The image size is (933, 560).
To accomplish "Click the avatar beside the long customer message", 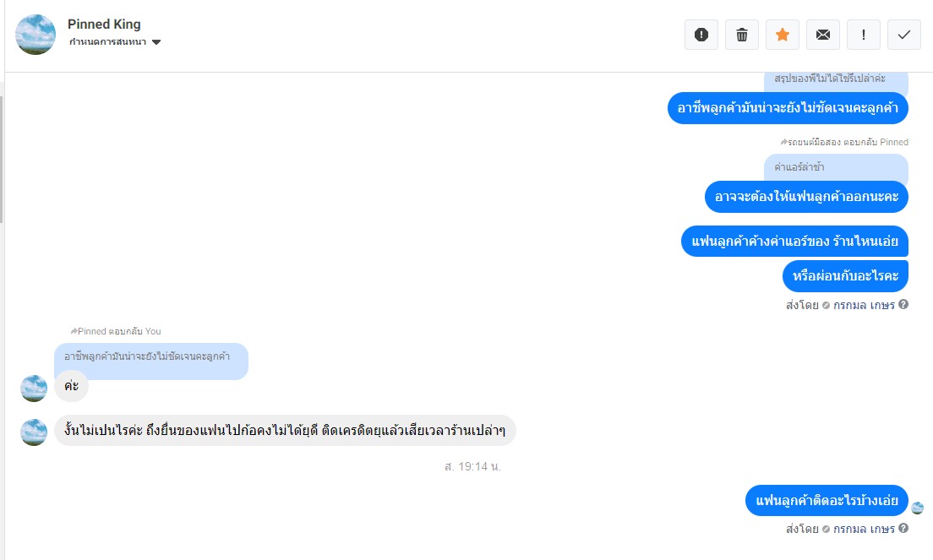I will coord(34,432).
